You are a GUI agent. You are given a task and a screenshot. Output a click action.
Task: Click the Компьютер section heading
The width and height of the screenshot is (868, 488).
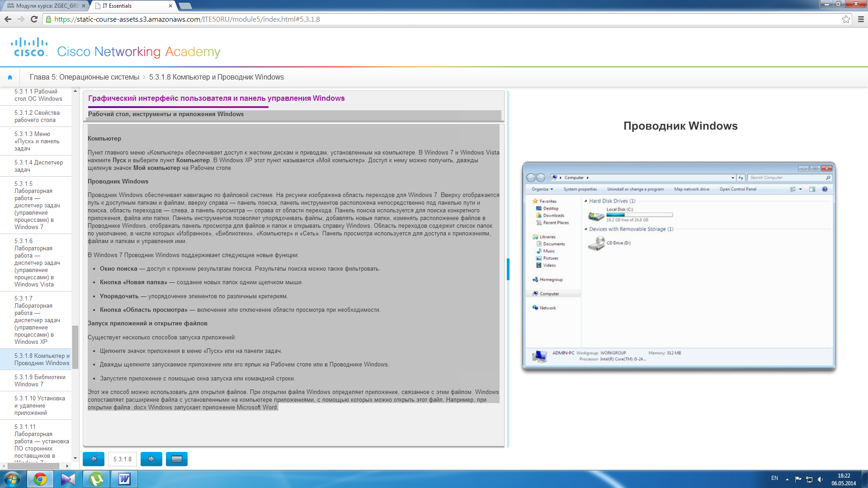pos(104,139)
